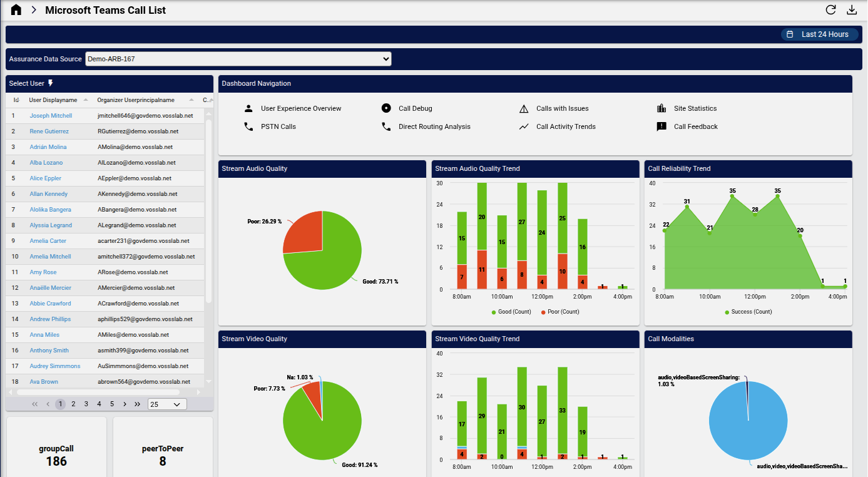Select user Allan Kennedy
This screenshot has height=477, width=868.
(48, 194)
